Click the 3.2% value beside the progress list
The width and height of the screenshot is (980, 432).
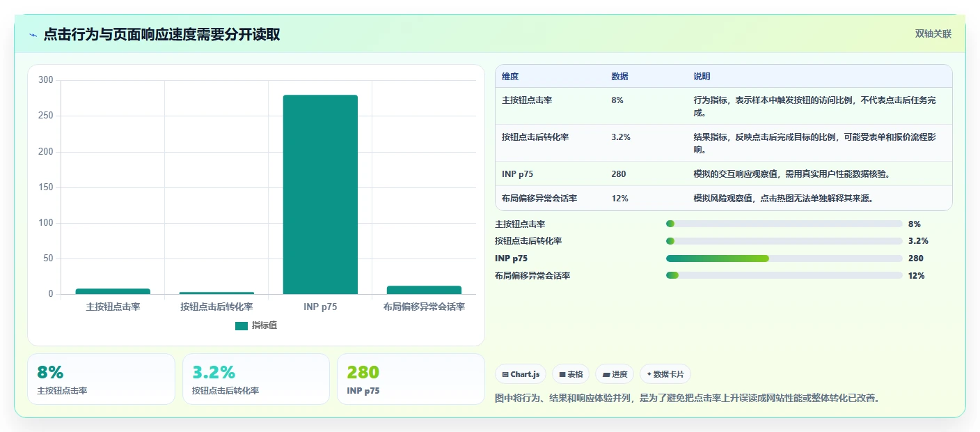coord(918,241)
